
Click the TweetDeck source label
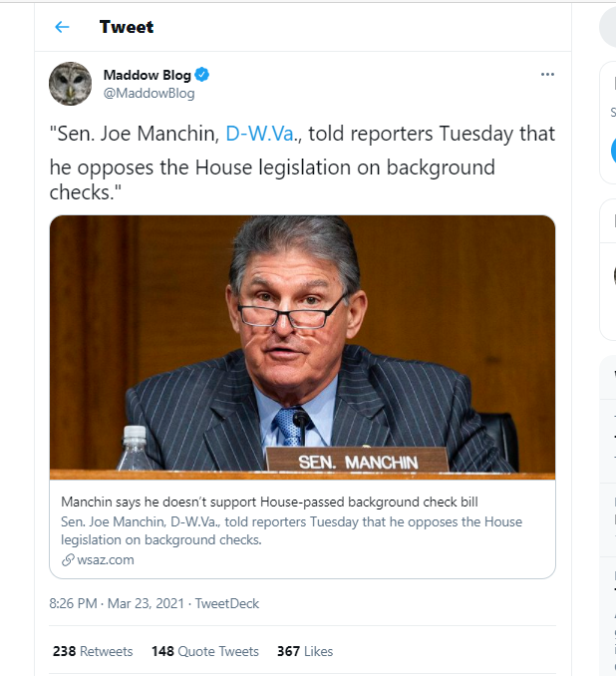227,603
